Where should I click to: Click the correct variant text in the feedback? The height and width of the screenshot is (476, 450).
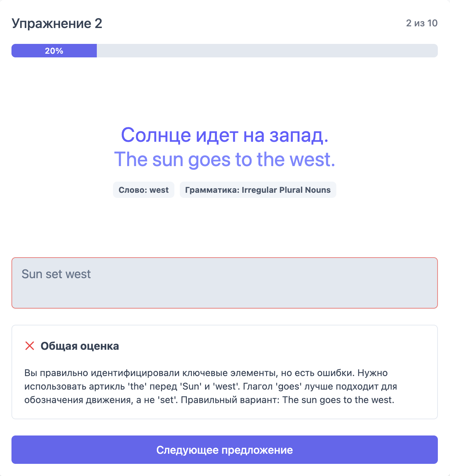[x=338, y=400]
